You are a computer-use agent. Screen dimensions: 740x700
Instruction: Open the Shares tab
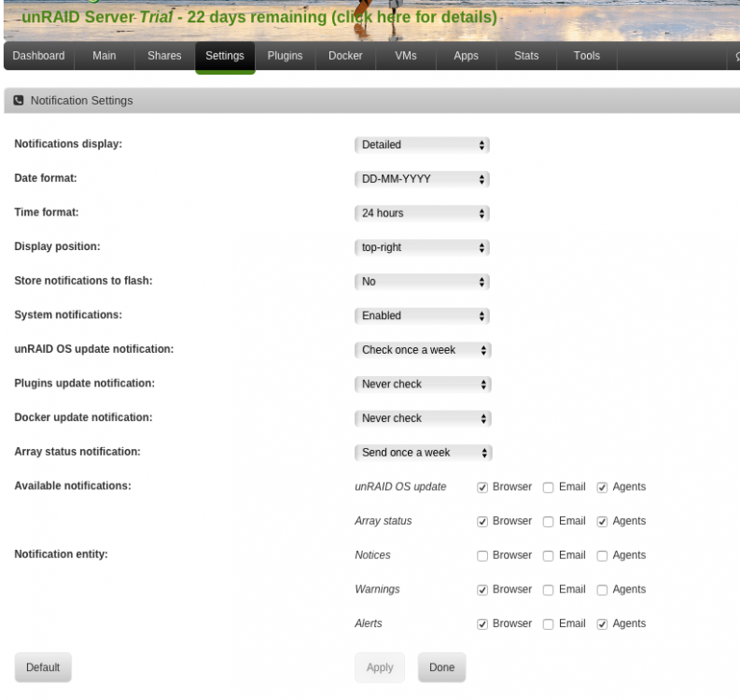click(165, 56)
